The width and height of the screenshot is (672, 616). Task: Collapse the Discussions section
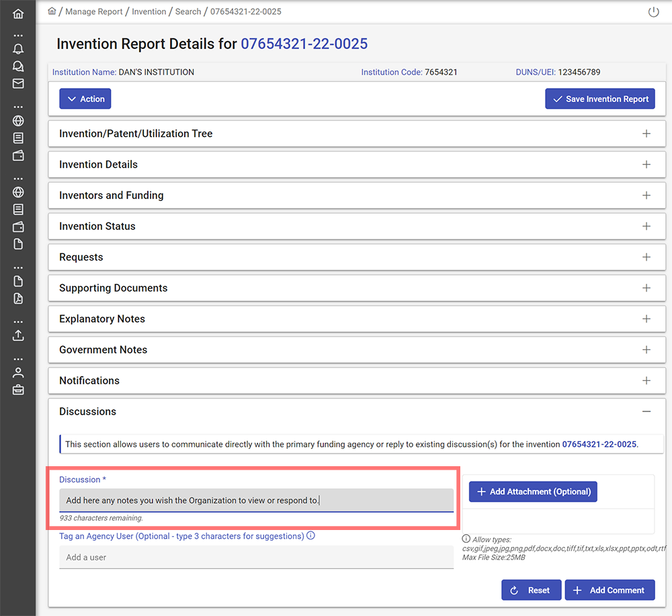coord(646,411)
